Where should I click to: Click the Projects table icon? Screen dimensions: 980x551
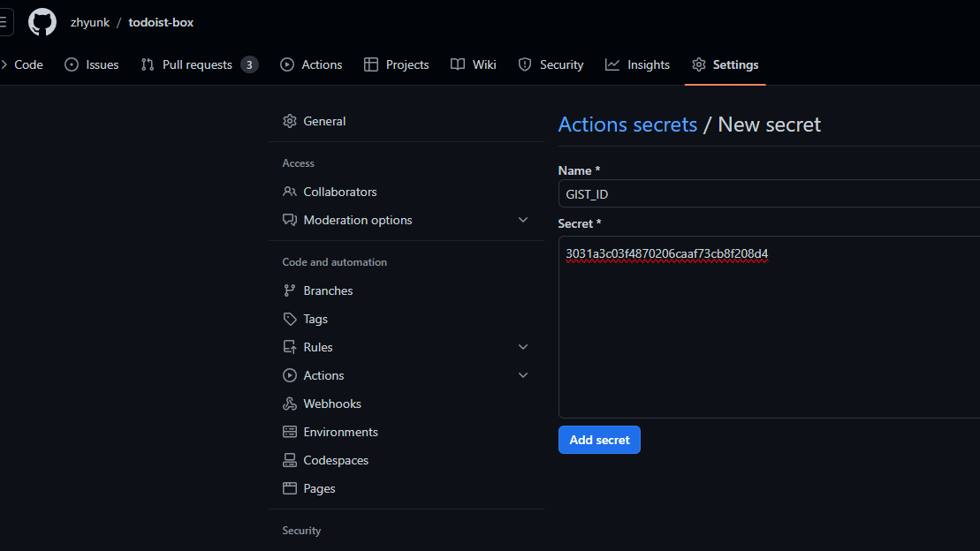[371, 65]
